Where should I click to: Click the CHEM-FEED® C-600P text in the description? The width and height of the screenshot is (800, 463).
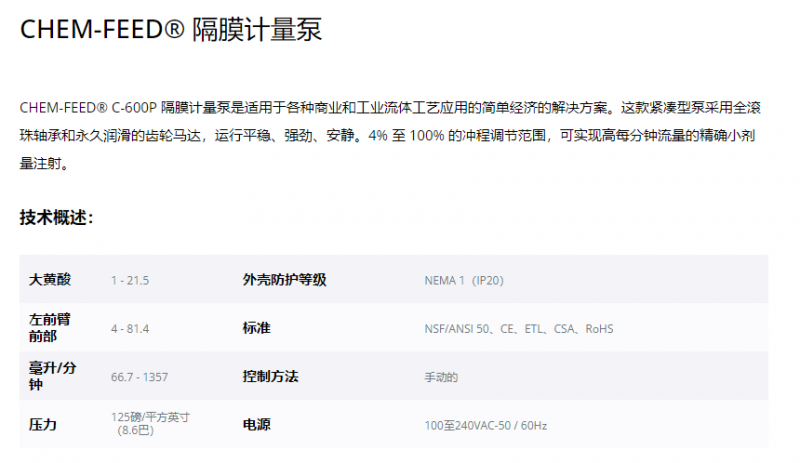tap(88, 107)
